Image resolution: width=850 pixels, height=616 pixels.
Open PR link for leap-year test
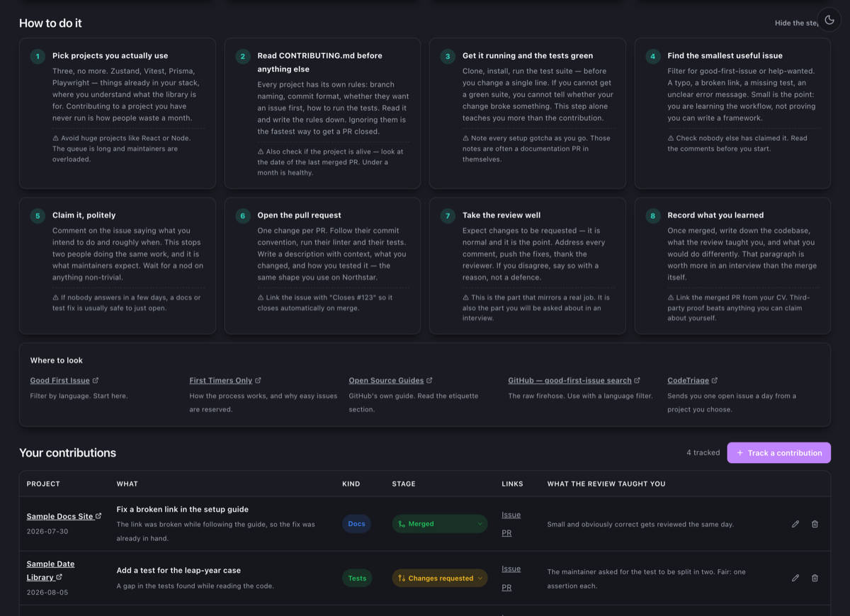tap(506, 588)
